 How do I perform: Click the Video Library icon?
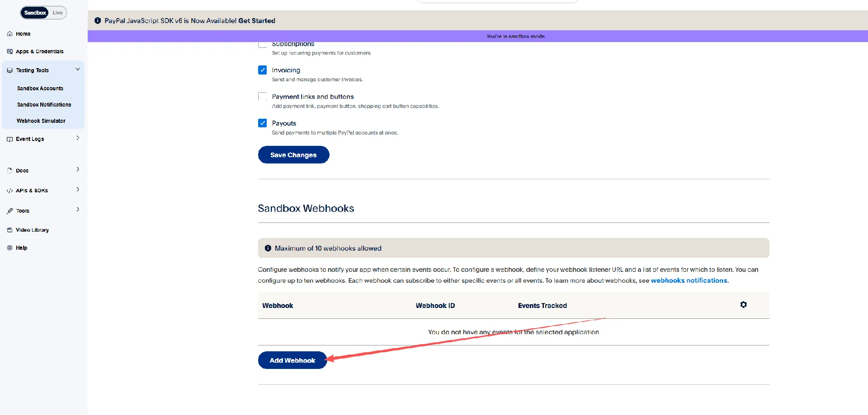pos(10,230)
